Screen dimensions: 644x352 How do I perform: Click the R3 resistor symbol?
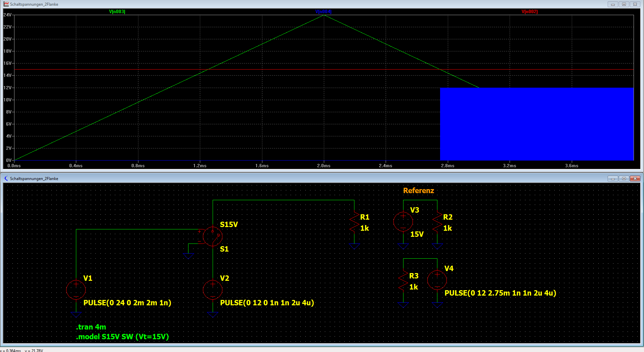pos(403,280)
